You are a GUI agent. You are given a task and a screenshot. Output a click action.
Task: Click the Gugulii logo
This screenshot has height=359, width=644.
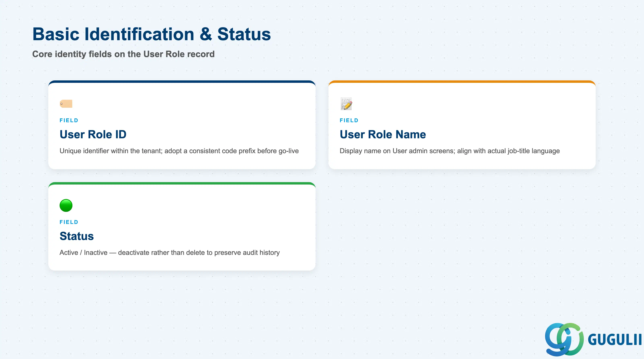coord(593,339)
